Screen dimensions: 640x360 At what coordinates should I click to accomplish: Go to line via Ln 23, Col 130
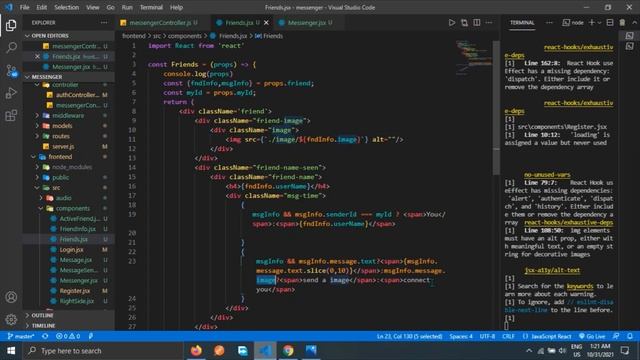(409, 336)
